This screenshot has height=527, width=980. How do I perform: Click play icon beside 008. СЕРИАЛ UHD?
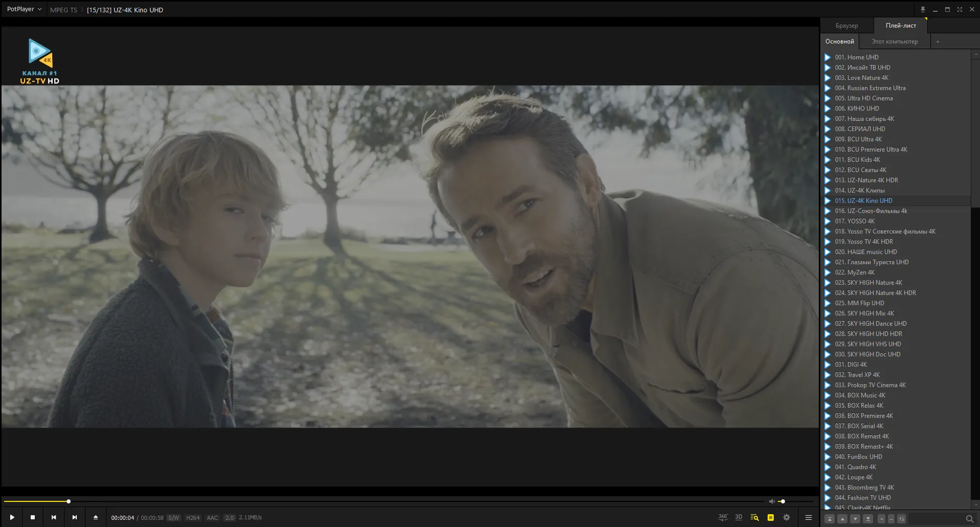click(x=827, y=129)
